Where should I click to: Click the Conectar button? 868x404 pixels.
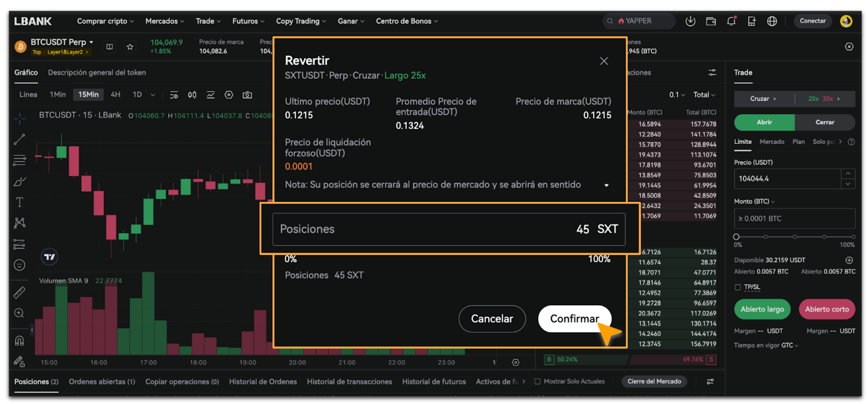point(813,21)
